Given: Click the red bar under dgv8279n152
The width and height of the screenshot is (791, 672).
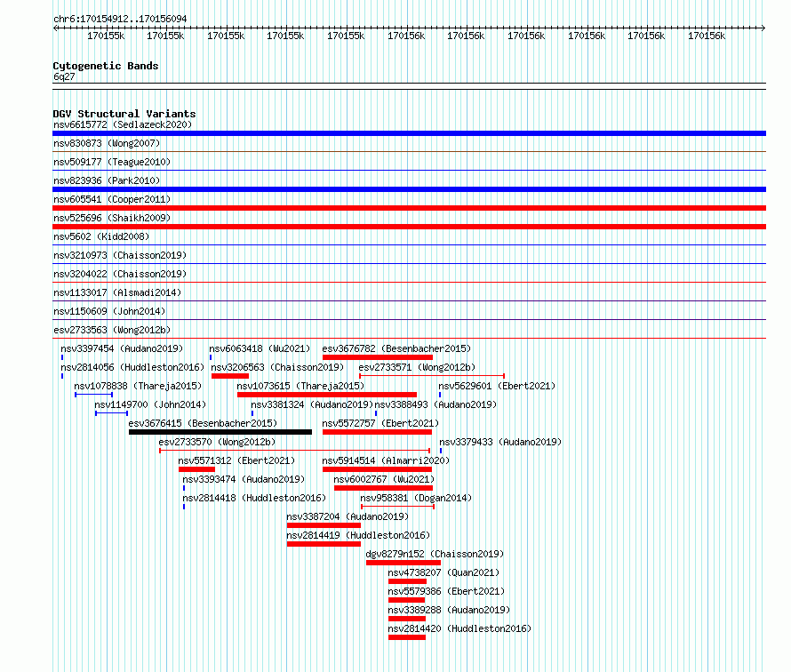Looking at the screenshot, I should click(x=403, y=563).
